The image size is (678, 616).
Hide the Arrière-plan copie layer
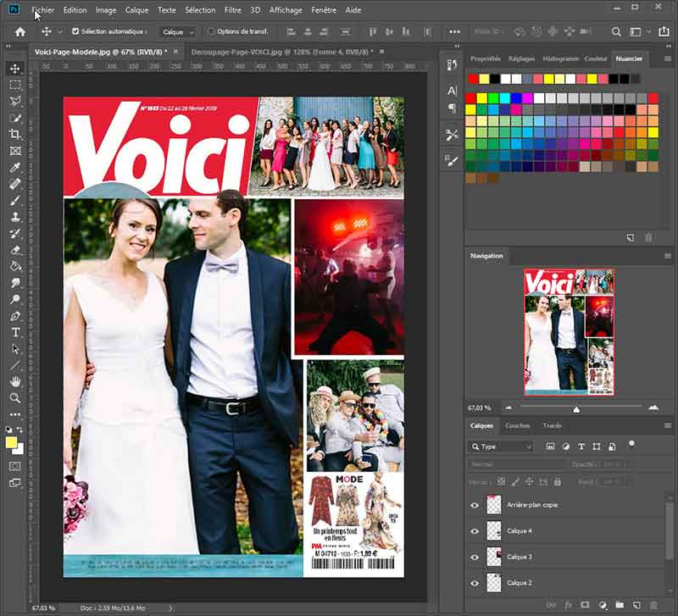(x=475, y=505)
